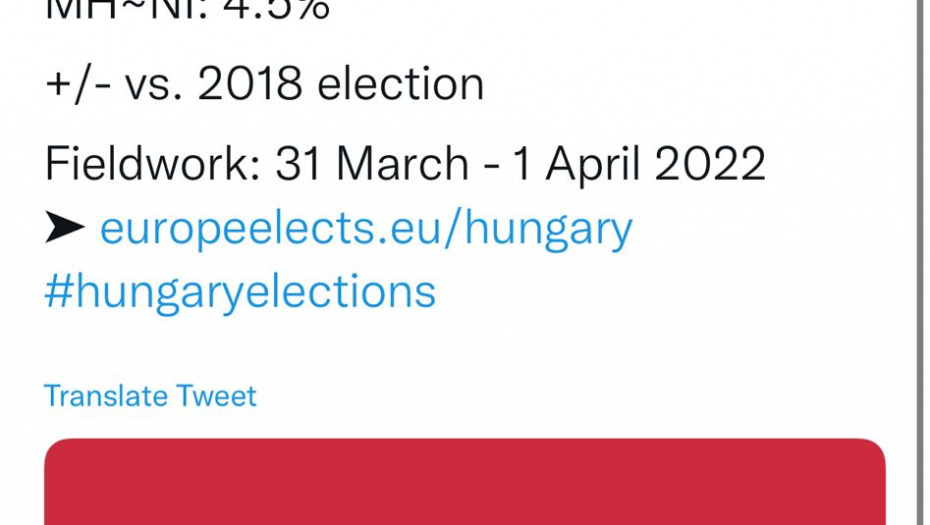Click the "31 March" date text
The height and width of the screenshot is (525, 930).
coord(372,164)
